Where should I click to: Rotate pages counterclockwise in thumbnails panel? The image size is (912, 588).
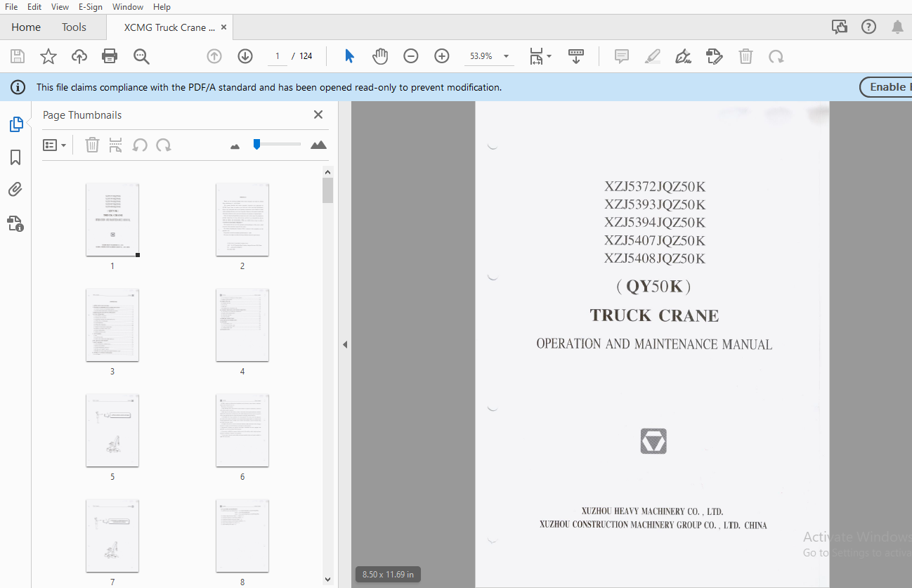[x=140, y=145]
